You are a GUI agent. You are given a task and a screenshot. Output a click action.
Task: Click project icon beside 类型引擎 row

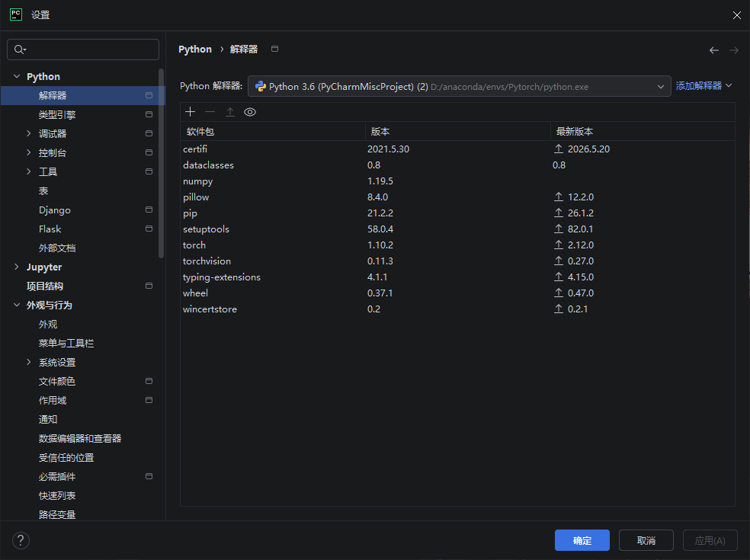click(x=149, y=114)
